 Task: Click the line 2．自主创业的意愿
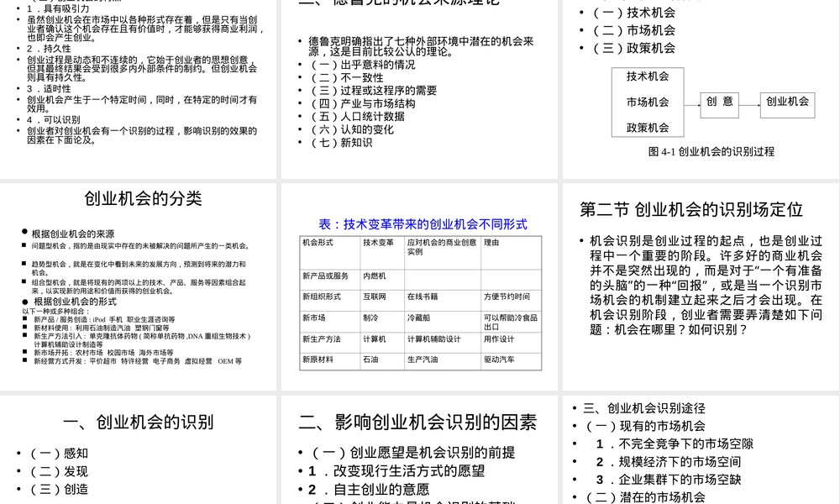[x=369, y=490]
